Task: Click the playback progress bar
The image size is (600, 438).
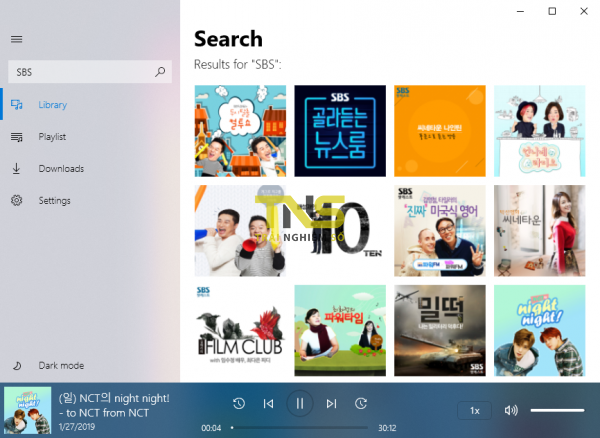Action: coord(300,428)
